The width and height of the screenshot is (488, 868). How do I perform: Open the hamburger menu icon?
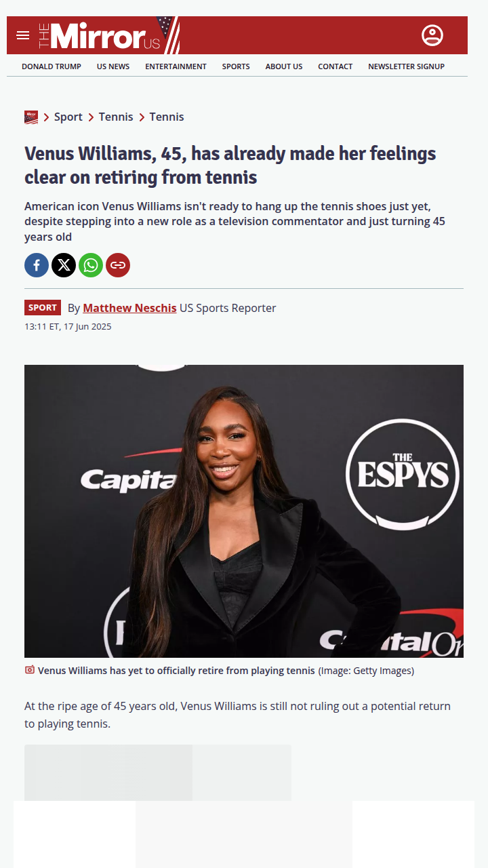pyautogui.click(x=23, y=35)
